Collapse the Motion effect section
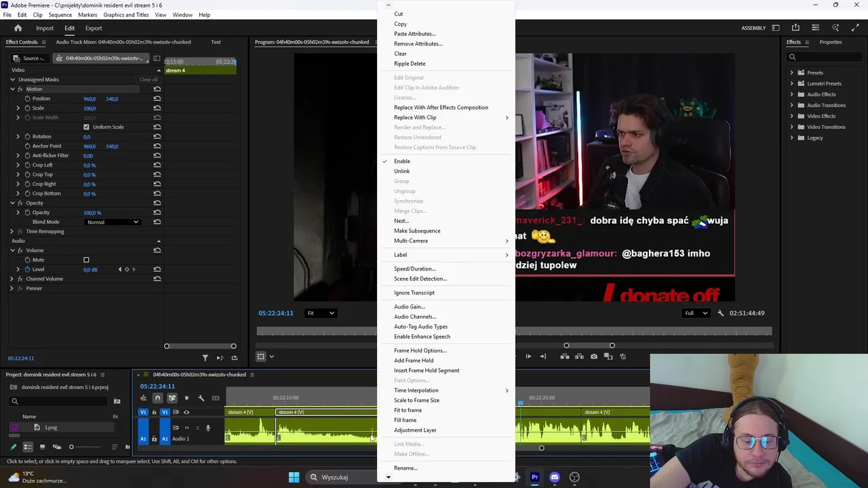The width and height of the screenshot is (868, 488). 12,89
